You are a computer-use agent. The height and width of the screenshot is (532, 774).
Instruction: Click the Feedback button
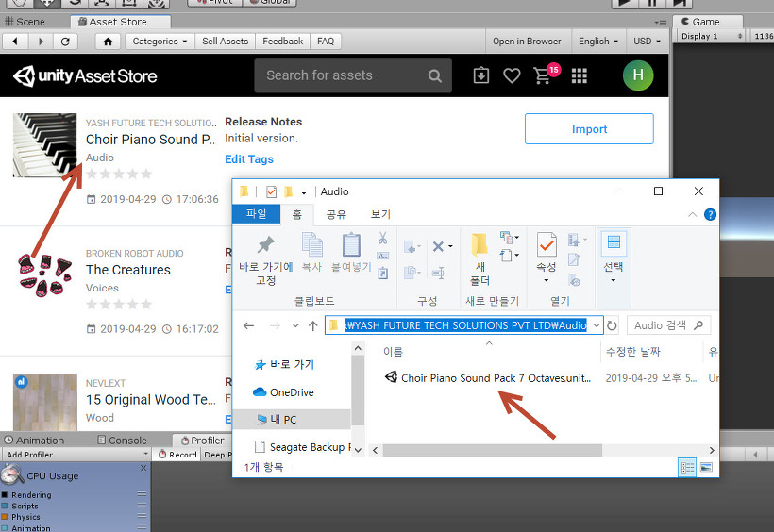pyautogui.click(x=283, y=42)
